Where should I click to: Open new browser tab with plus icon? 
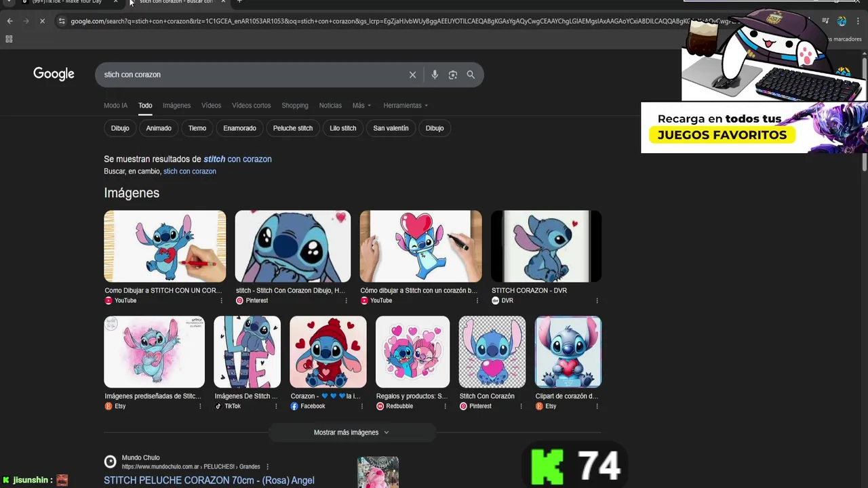pyautogui.click(x=239, y=2)
